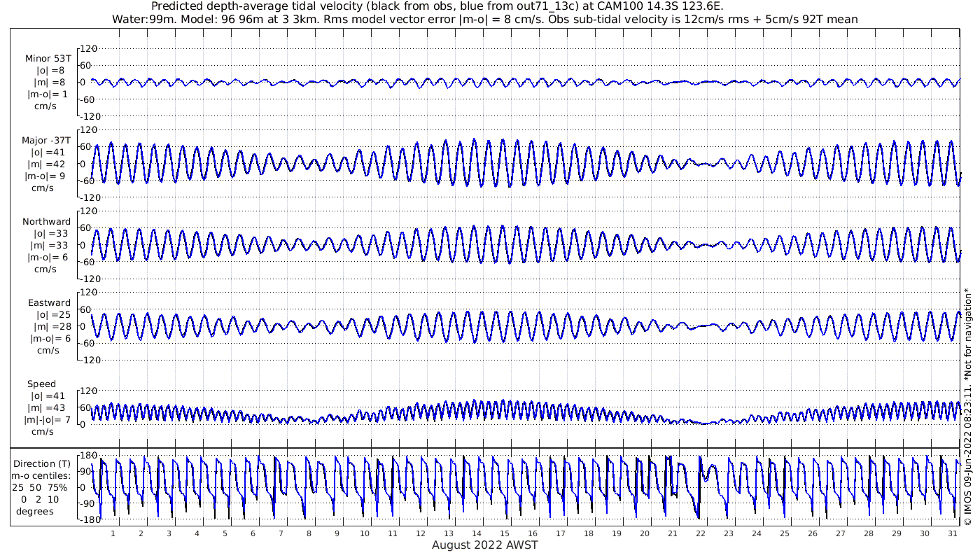Screen dimensions: 980x560
Task: Click the '|o| =8' value in Minor panel
Action: click(x=51, y=71)
